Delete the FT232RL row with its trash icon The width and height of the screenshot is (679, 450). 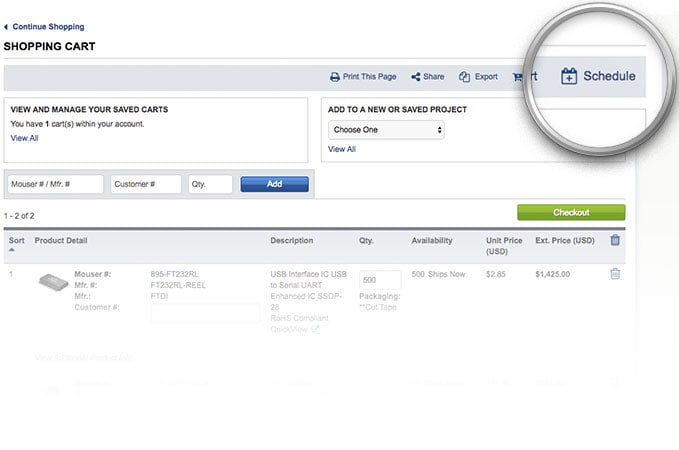(614, 274)
